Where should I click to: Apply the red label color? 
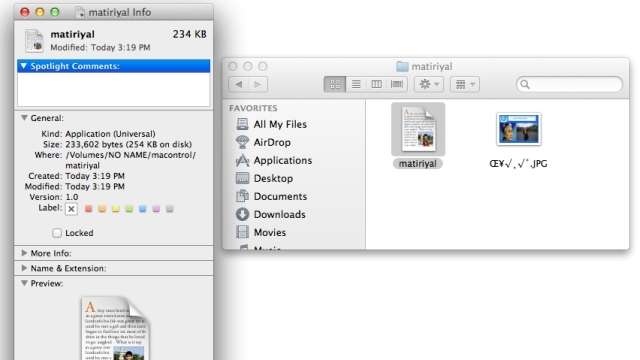(88, 209)
